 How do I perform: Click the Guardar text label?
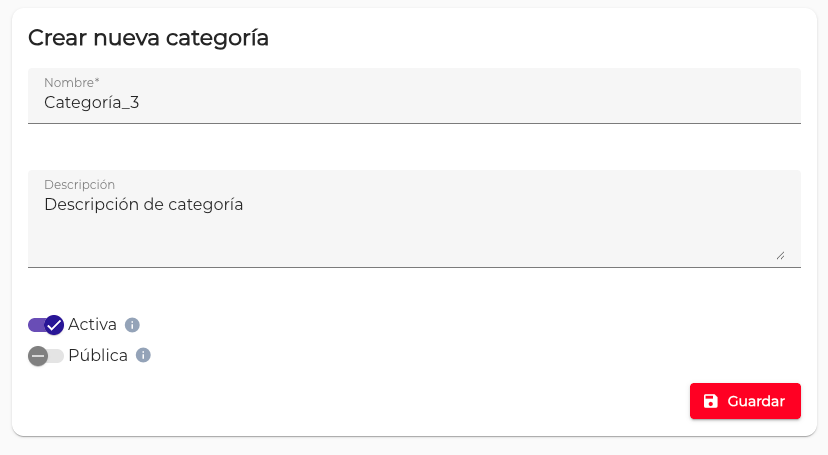click(755, 401)
